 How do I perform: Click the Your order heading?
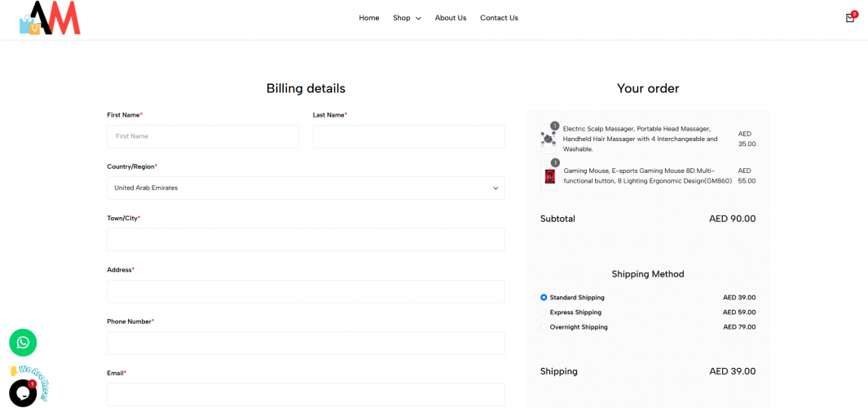pyautogui.click(x=648, y=88)
